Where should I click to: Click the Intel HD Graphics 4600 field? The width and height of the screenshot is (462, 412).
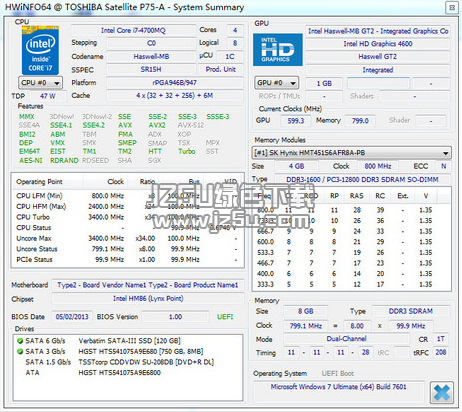click(378, 44)
